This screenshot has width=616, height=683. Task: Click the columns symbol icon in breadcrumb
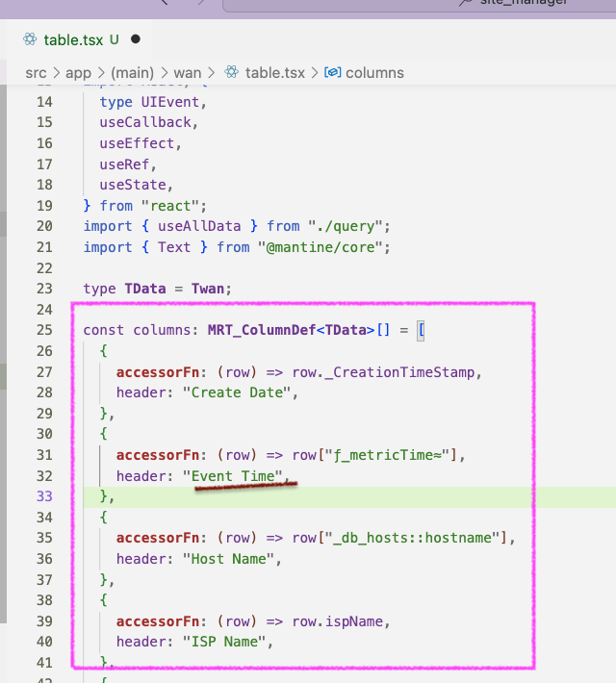333,72
